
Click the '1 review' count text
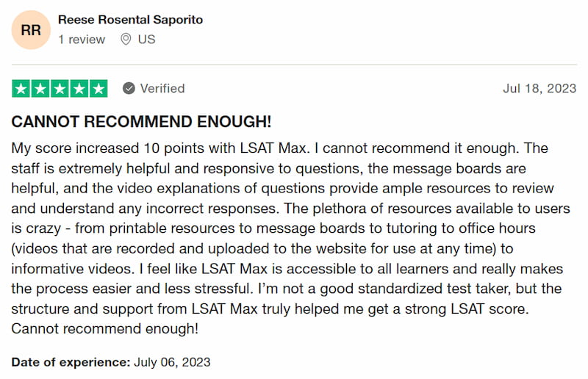[x=82, y=40]
